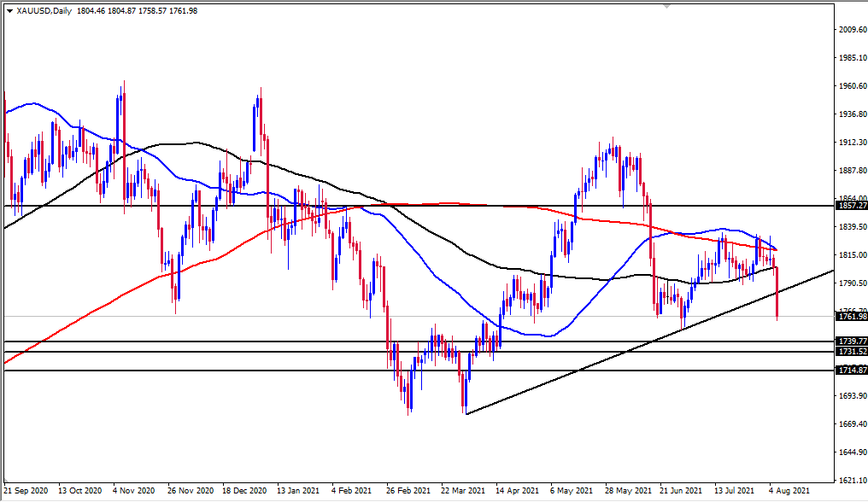The image size is (868, 502).
Task: Click the 21 Jun 2021 date label
Action: [681, 490]
